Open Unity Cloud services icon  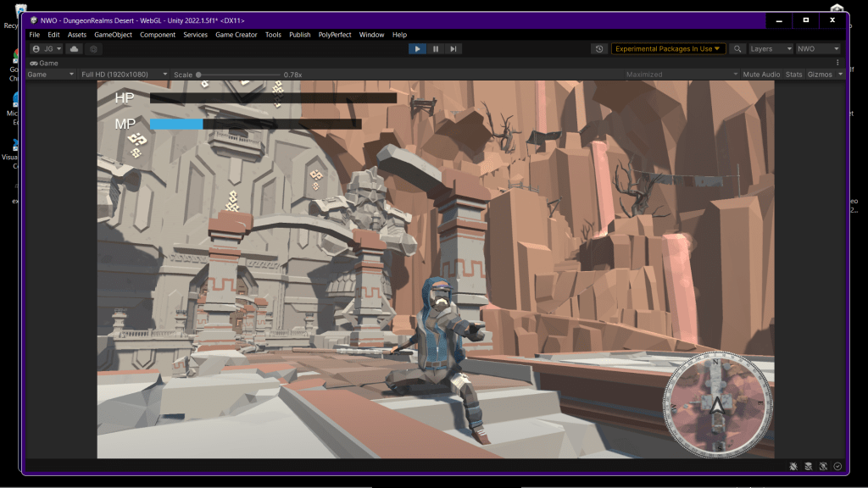click(x=75, y=49)
